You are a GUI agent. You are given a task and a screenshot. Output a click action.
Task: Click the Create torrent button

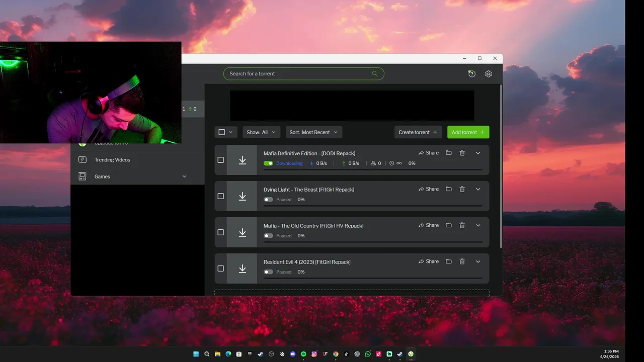pyautogui.click(x=418, y=132)
